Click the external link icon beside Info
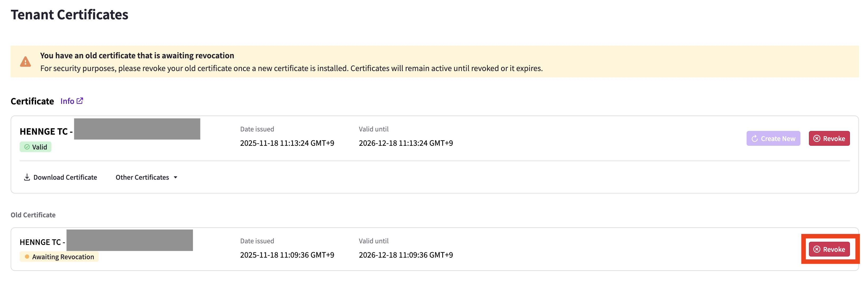Viewport: 868px width, 282px height. (x=80, y=101)
